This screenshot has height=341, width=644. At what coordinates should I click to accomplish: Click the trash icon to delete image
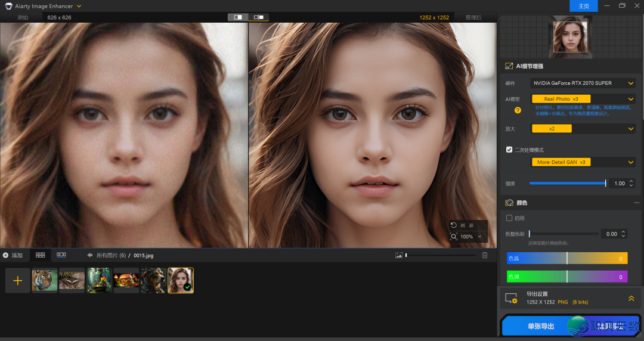point(485,255)
